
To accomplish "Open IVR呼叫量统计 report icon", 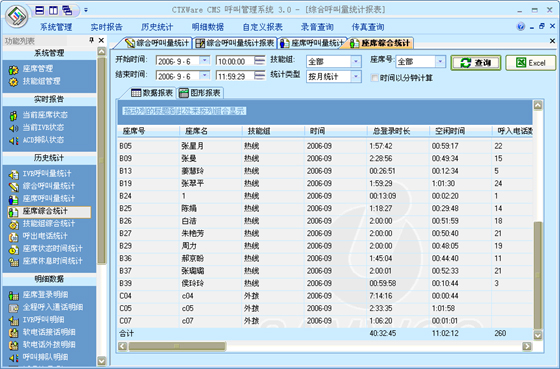I will point(14,174).
